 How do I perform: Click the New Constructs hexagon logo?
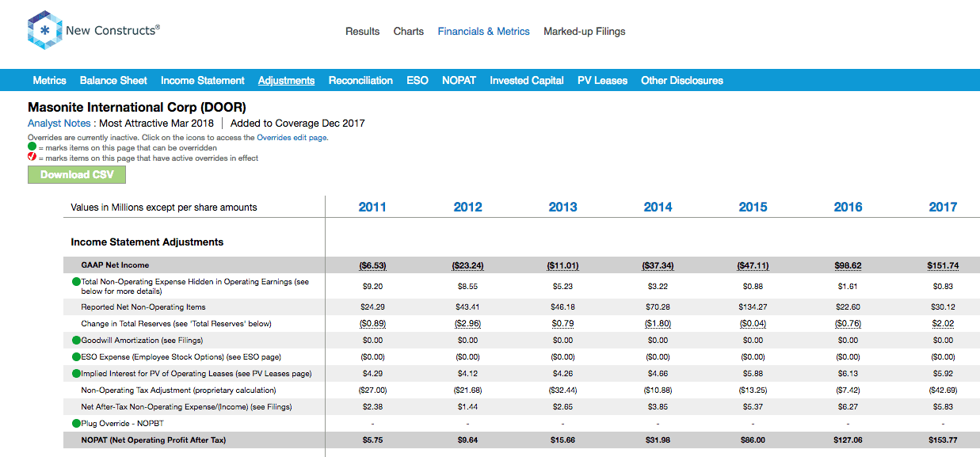pos(44,31)
